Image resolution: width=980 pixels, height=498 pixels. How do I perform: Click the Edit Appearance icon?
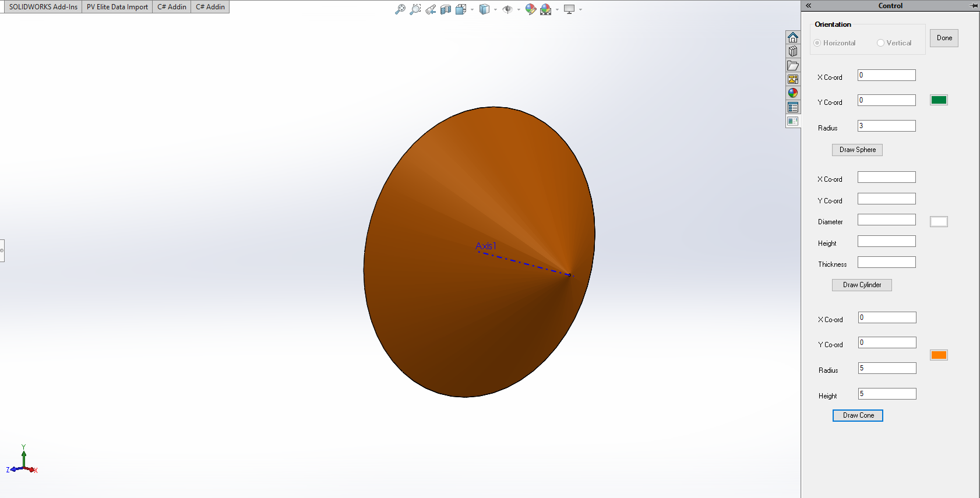click(x=530, y=9)
